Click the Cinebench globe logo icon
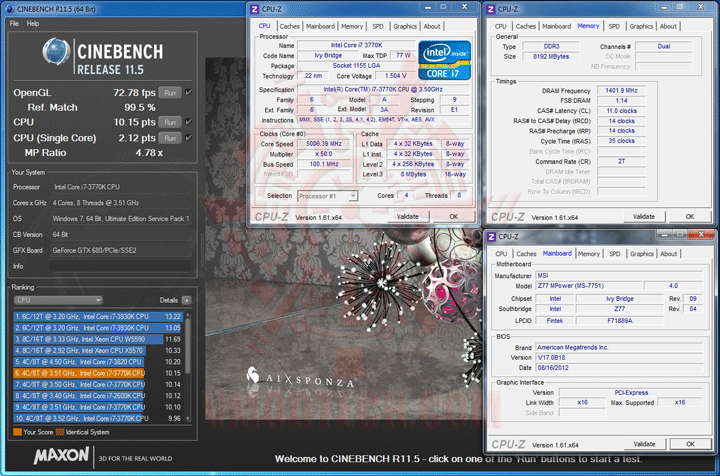Image resolution: width=720 pixels, height=476 pixels. coord(56,51)
